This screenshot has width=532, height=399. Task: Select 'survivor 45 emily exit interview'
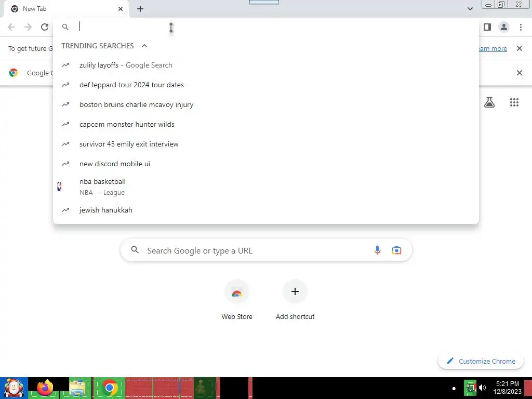266,144
